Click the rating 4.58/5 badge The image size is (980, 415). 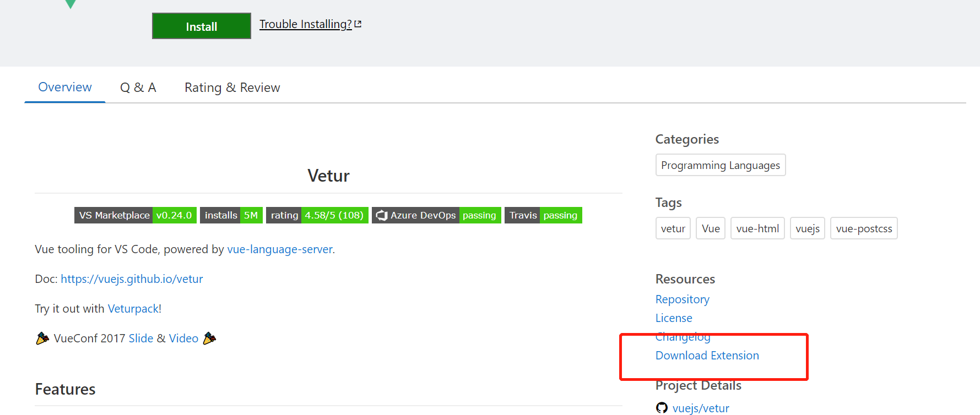(x=317, y=215)
